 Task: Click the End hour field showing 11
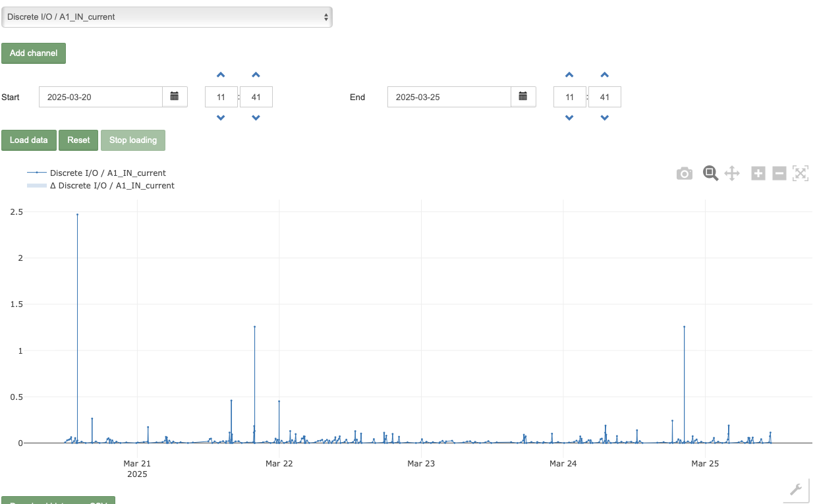point(570,97)
